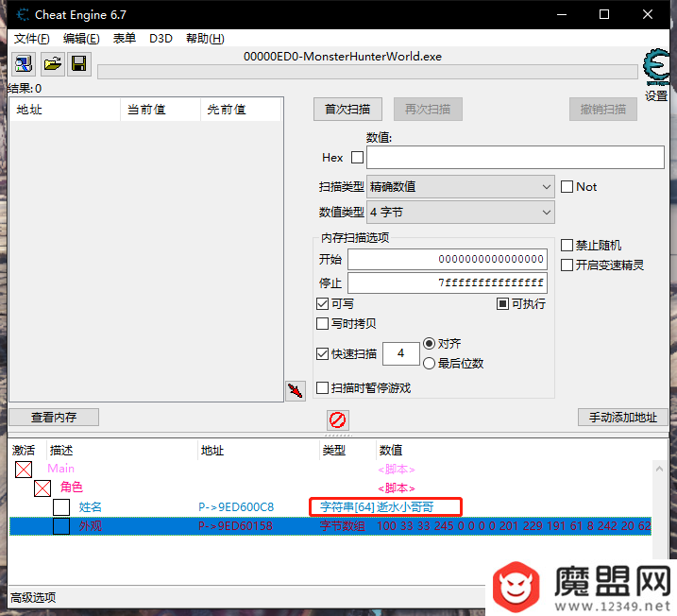677x616 pixels.
Task: Click the red no-entry clear list icon
Action: [x=338, y=419]
